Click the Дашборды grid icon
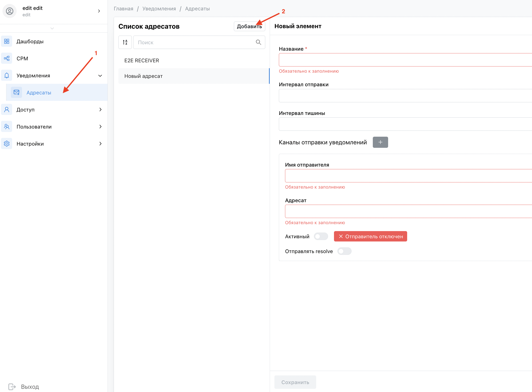The width and height of the screenshot is (532, 392). click(7, 41)
